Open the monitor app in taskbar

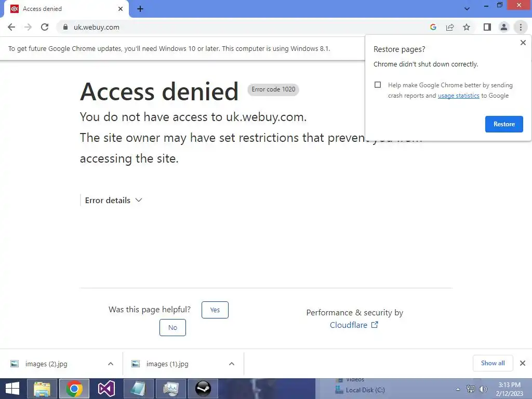click(x=170, y=389)
